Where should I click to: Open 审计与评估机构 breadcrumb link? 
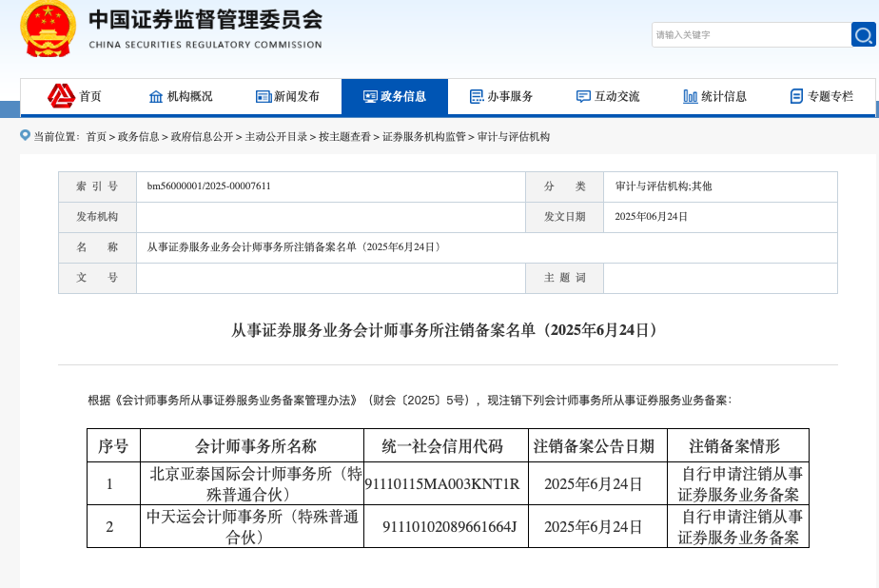tap(514, 137)
